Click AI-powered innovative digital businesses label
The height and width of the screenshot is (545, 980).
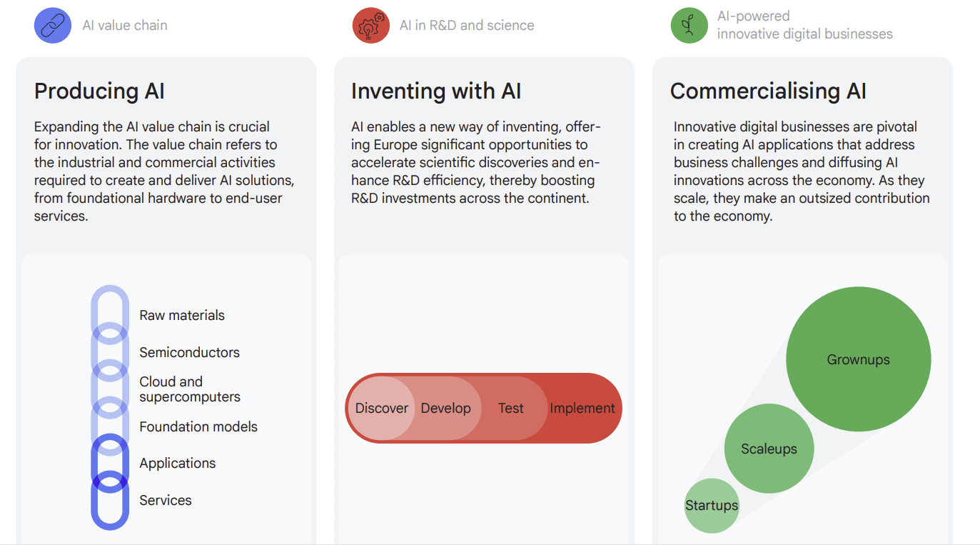coord(804,25)
